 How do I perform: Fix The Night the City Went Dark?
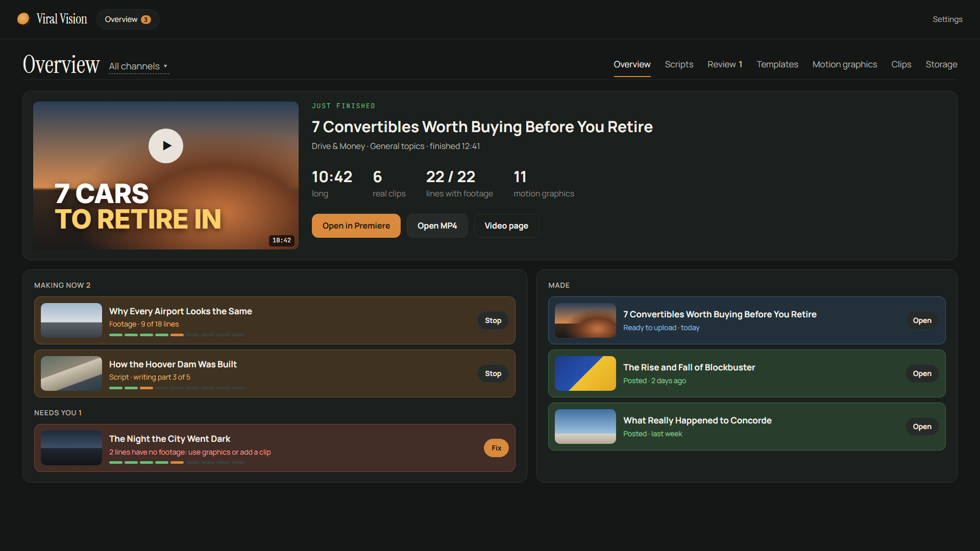496,448
